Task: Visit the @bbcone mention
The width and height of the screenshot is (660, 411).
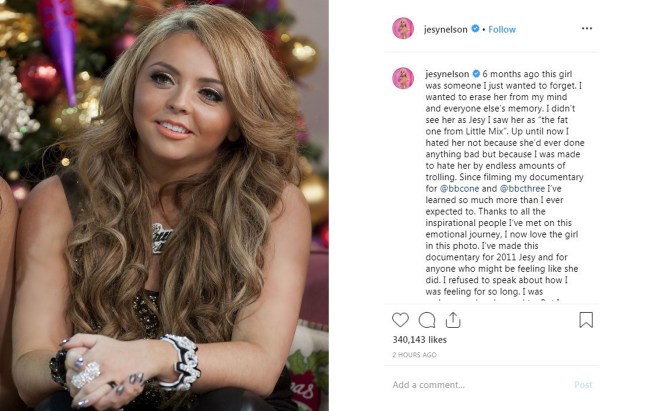Action: [x=459, y=189]
